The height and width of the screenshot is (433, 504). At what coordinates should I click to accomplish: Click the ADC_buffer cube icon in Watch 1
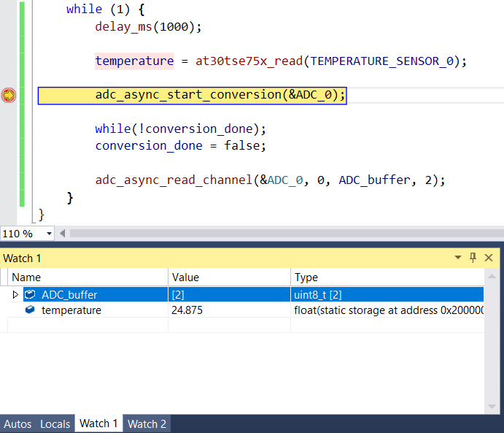click(30, 294)
